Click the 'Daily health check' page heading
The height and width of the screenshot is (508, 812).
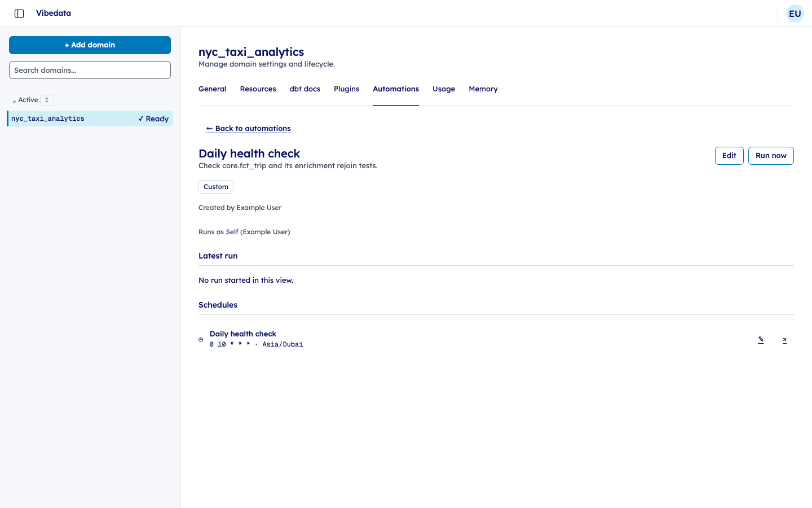pos(249,154)
